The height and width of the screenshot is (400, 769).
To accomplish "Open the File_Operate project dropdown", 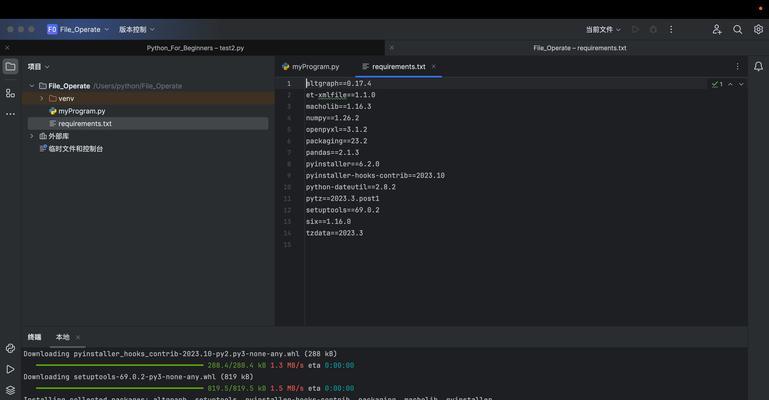I will click(84, 29).
